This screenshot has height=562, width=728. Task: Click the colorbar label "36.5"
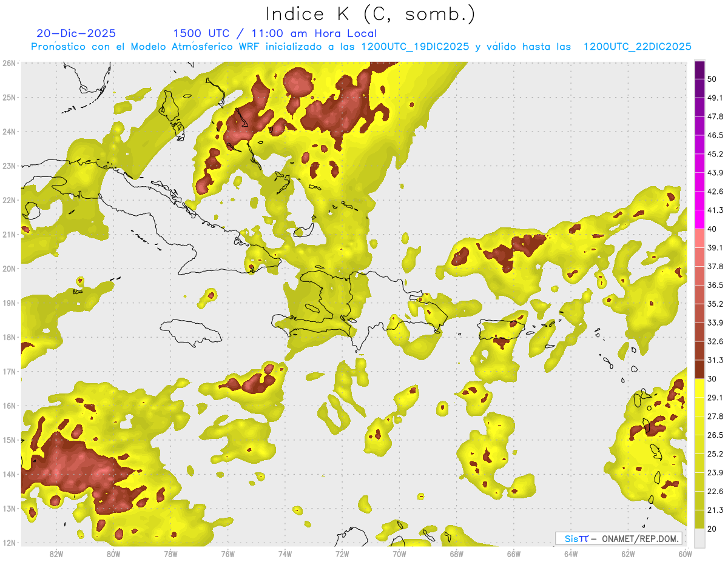716,285
